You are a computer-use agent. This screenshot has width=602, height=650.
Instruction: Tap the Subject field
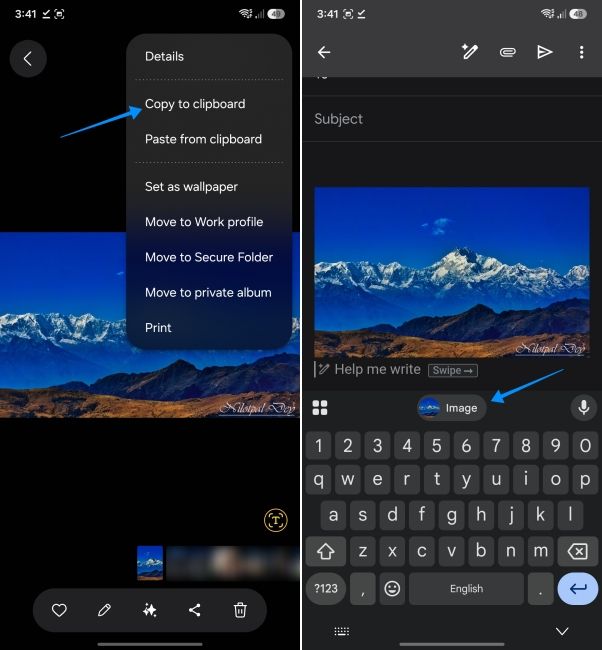(452, 119)
